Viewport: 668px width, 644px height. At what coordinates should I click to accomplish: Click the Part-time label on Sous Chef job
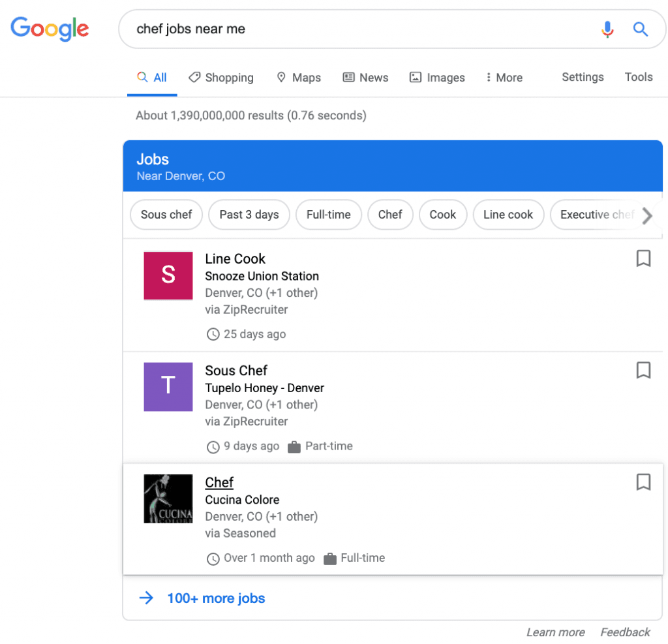[329, 446]
